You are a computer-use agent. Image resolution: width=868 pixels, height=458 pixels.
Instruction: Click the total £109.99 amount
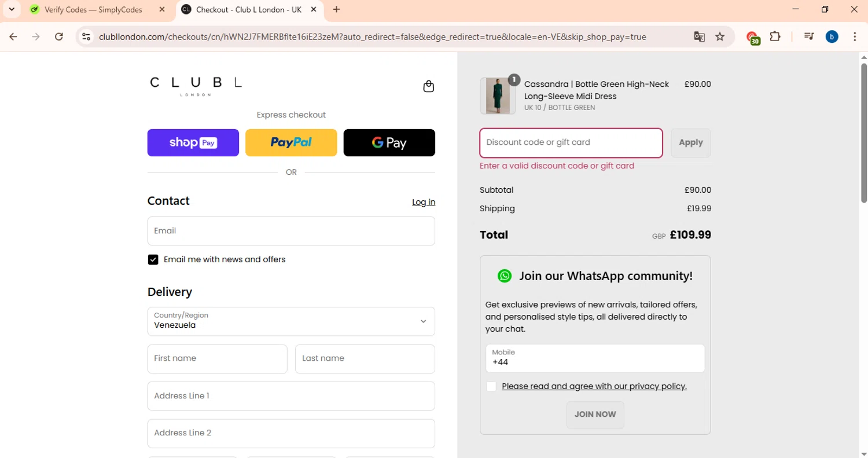click(690, 235)
